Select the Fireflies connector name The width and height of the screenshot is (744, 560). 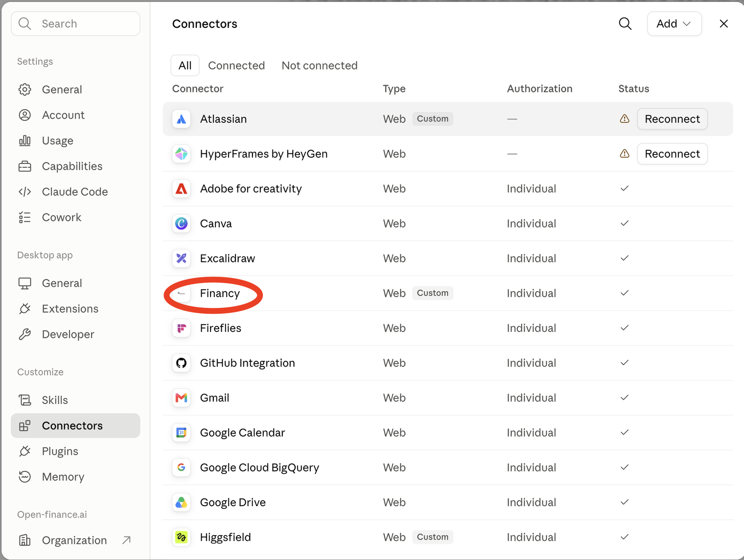pos(221,328)
